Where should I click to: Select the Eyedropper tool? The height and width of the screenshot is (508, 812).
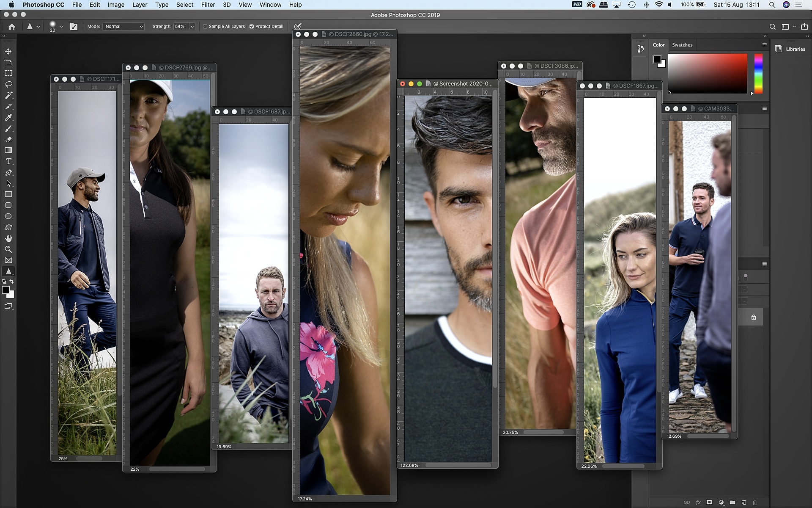click(x=8, y=117)
